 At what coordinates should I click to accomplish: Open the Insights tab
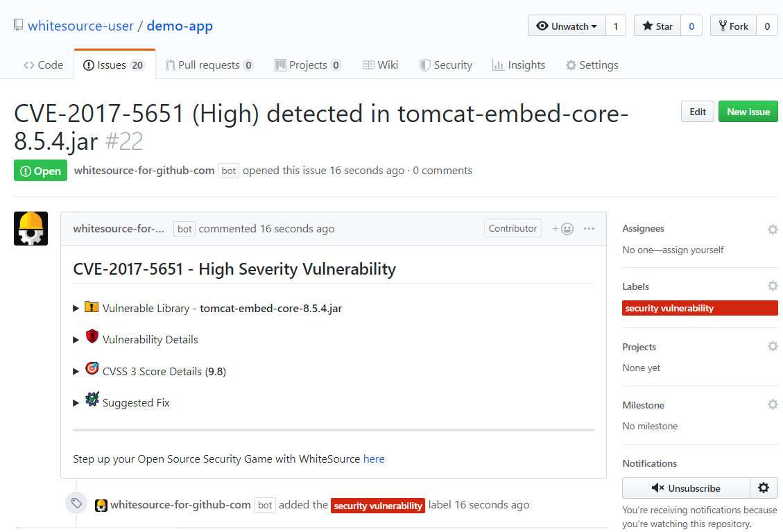519,65
